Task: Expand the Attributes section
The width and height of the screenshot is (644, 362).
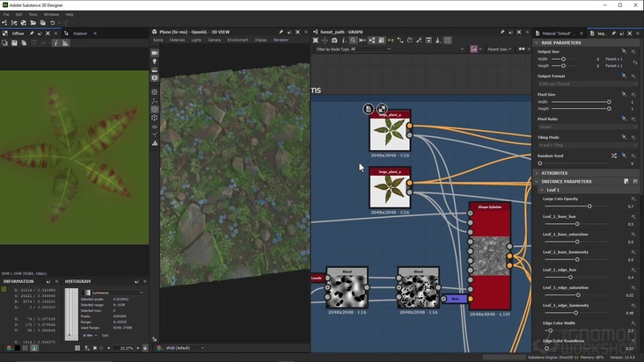Action: (x=537, y=173)
